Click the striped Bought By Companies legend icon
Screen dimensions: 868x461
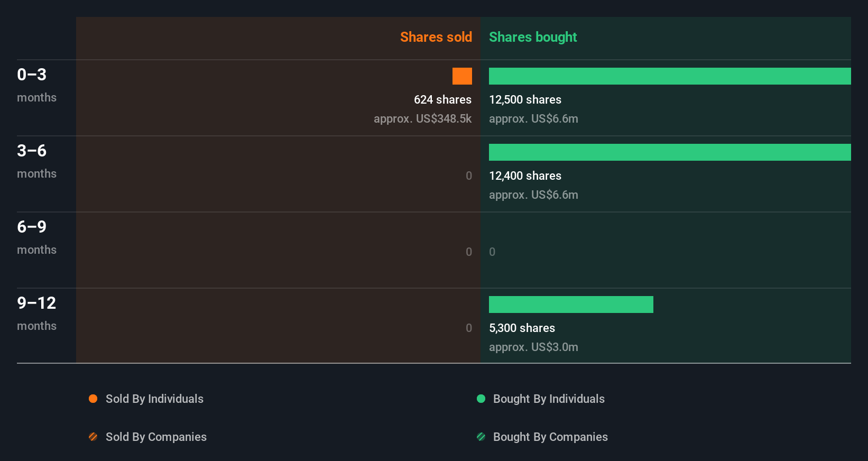pyautogui.click(x=481, y=437)
